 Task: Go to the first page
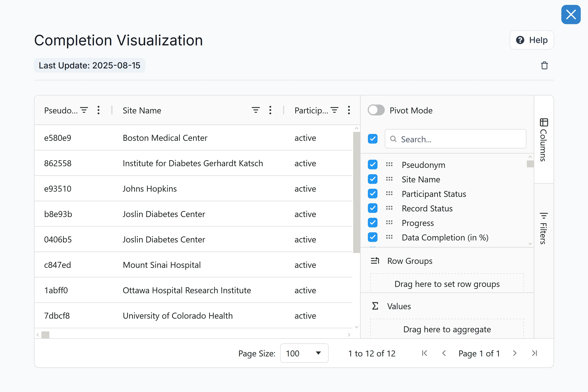click(x=424, y=353)
